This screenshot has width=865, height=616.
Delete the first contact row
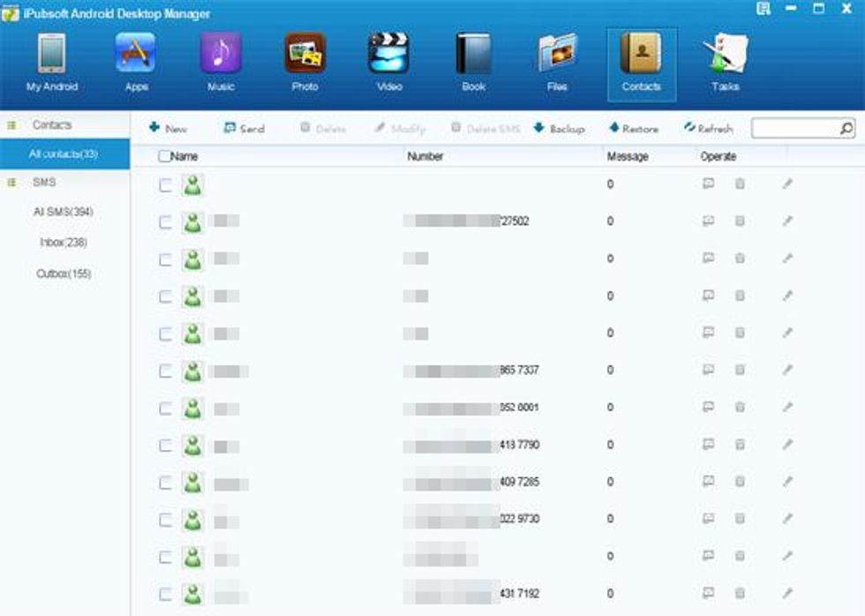pyautogui.click(x=740, y=184)
